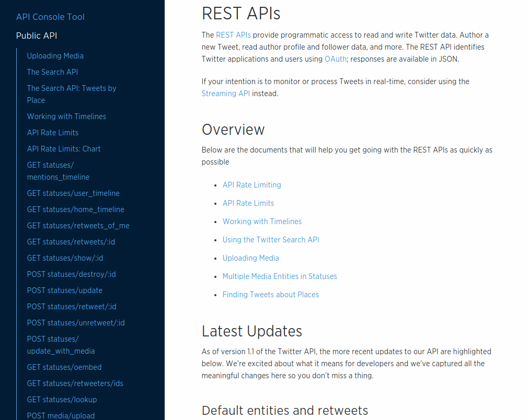Image resolution: width=528 pixels, height=420 pixels.
Task: Follow the Finding Tweets about Places link
Action: click(271, 295)
